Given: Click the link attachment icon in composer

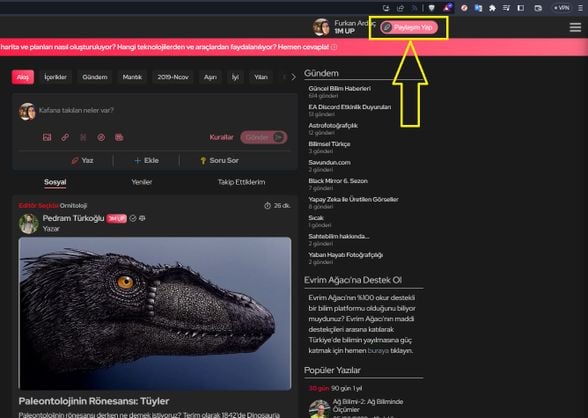Looking at the screenshot, I should pos(65,137).
